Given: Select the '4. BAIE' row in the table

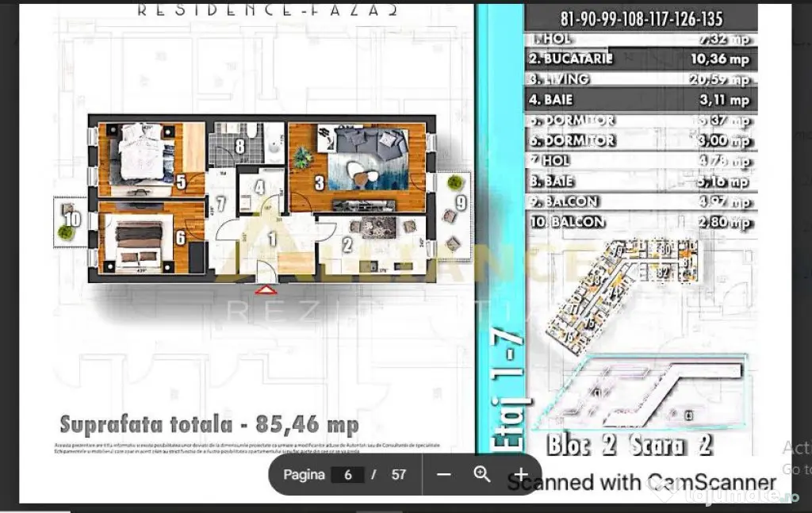Looking at the screenshot, I should point(641,100).
